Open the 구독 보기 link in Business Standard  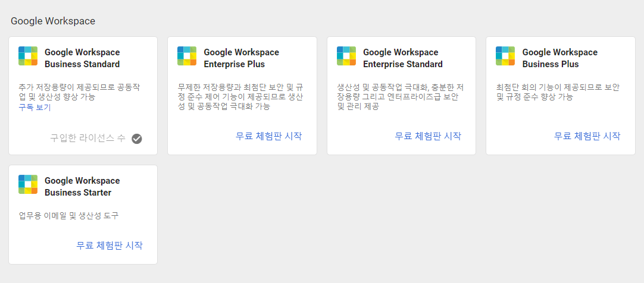pyautogui.click(x=35, y=108)
